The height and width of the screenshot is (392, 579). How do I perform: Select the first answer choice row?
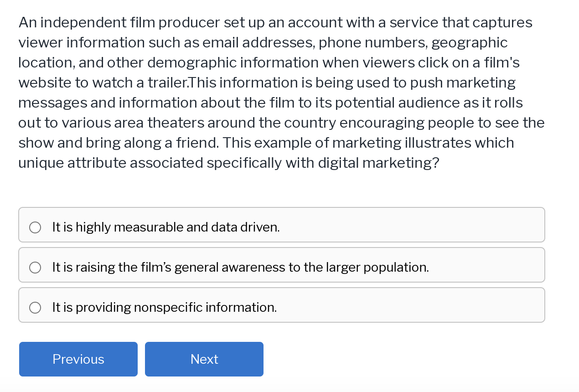pos(281,224)
